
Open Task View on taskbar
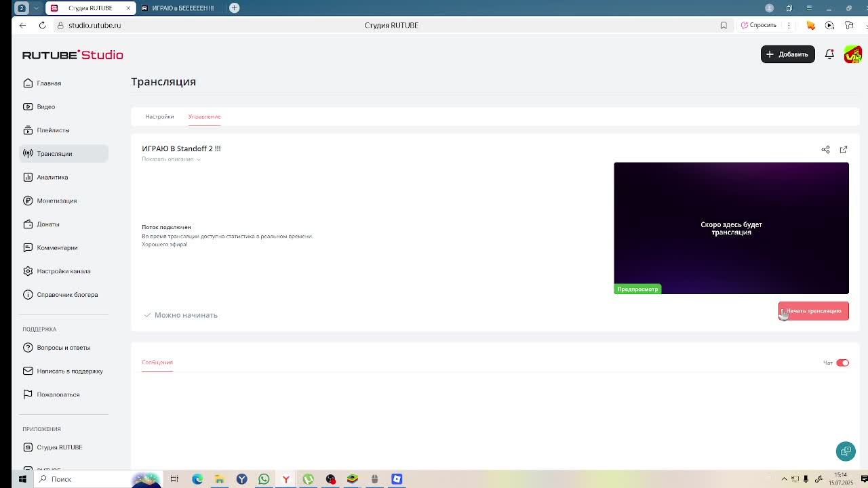tap(174, 479)
